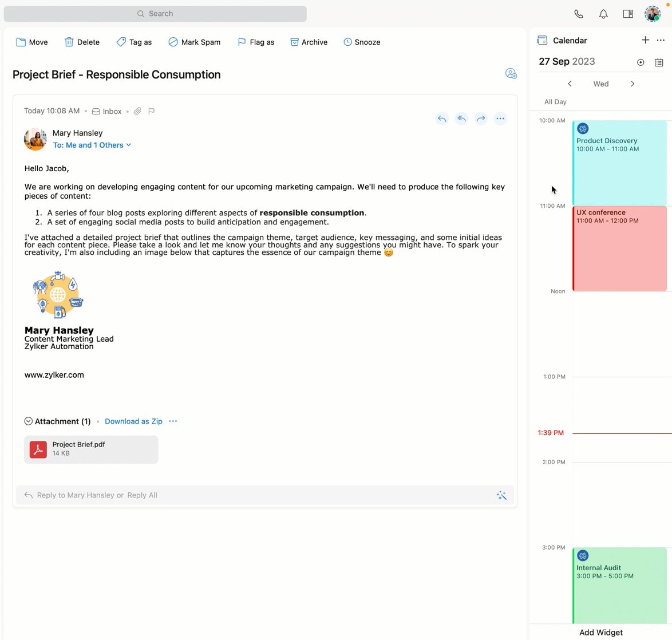Open the notifications bell

click(603, 14)
